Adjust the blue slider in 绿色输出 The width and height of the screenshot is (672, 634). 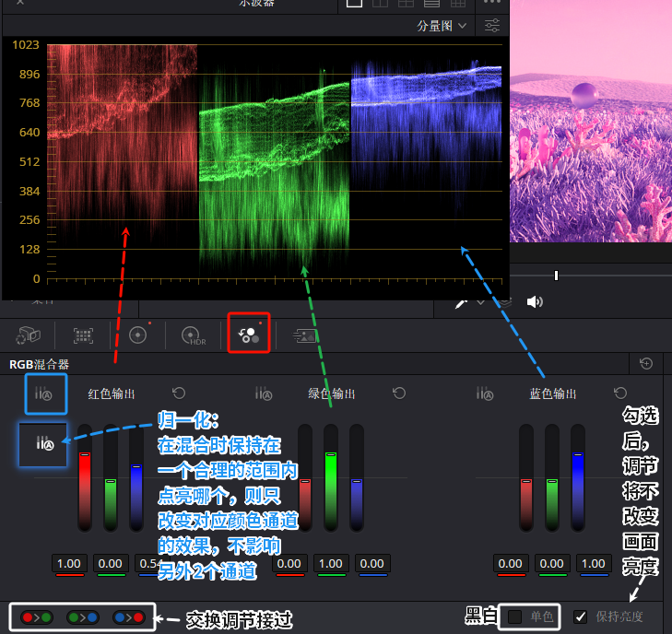(x=357, y=478)
